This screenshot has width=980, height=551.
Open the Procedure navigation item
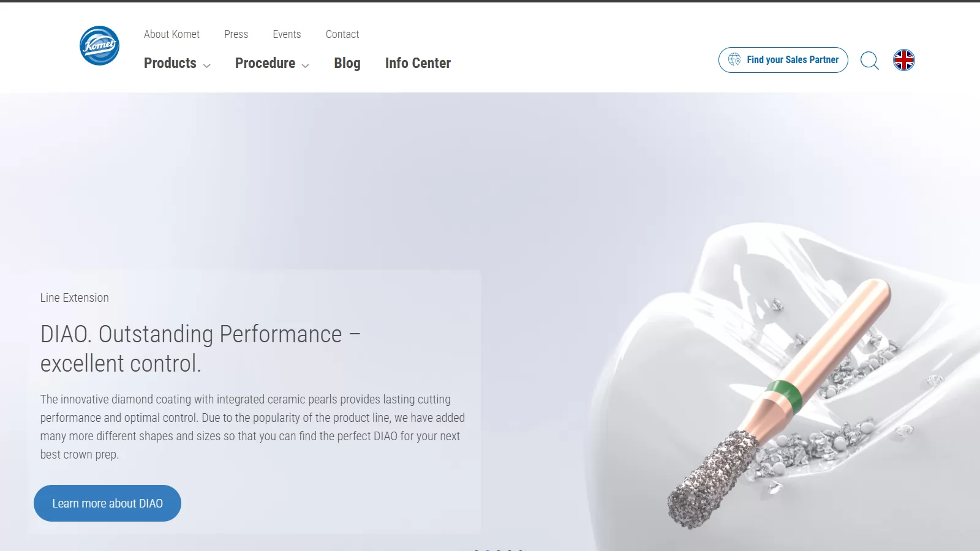pyautogui.click(x=265, y=63)
